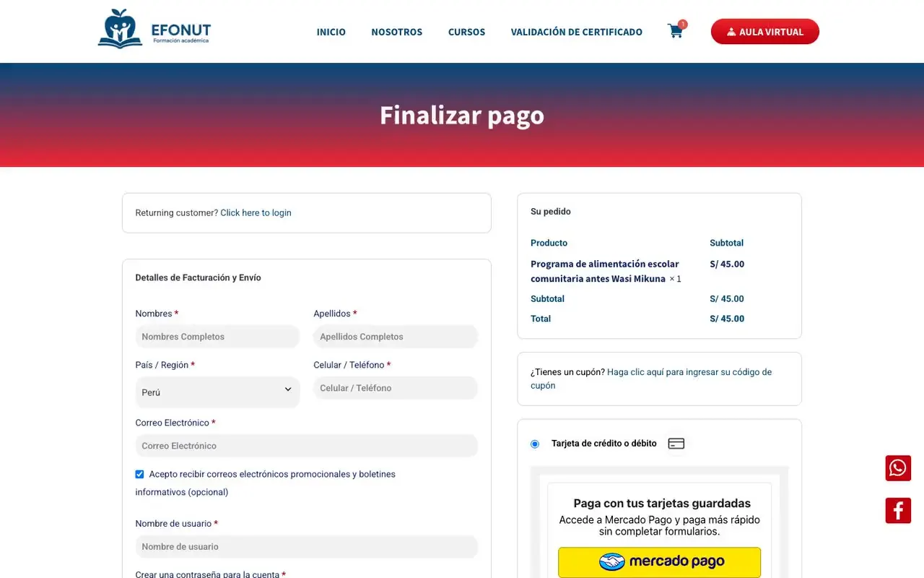
Task: Toggle the promotional emails checkbox
Action: pyautogui.click(x=139, y=475)
